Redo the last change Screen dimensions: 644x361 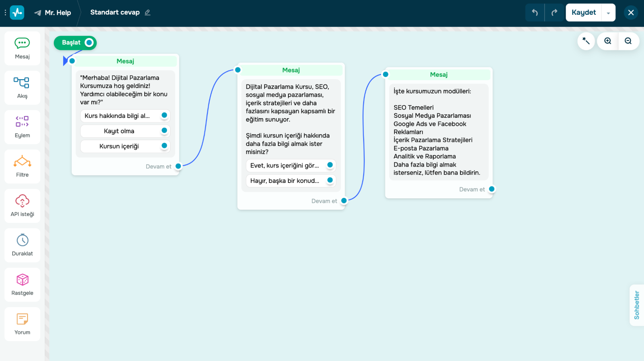click(554, 13)
